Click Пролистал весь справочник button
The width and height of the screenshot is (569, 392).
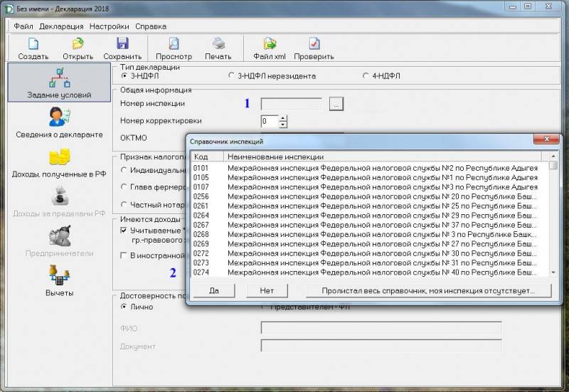[427, 290]
